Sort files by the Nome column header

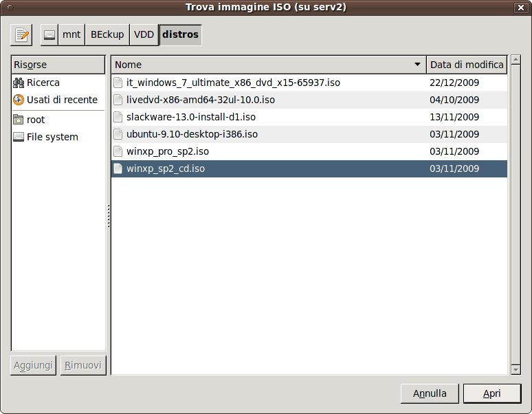point(269,65)
